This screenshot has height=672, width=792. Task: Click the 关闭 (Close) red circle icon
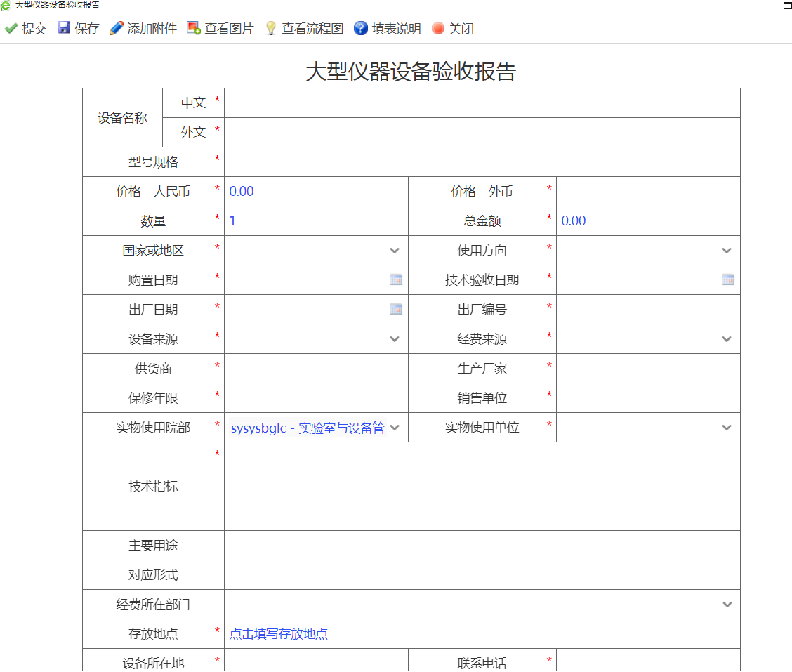point(438,29)
